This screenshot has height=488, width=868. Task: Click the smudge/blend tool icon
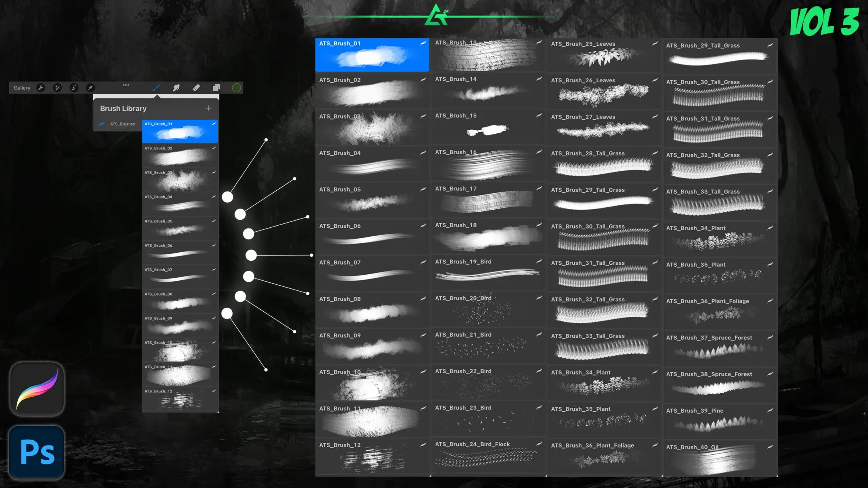point(176,88)
